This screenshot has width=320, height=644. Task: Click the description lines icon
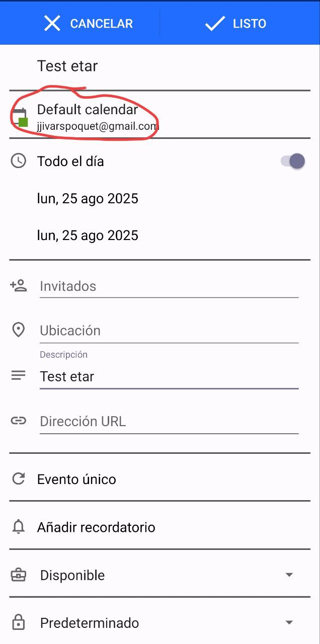pyautogui.click(x=19, y=375)
